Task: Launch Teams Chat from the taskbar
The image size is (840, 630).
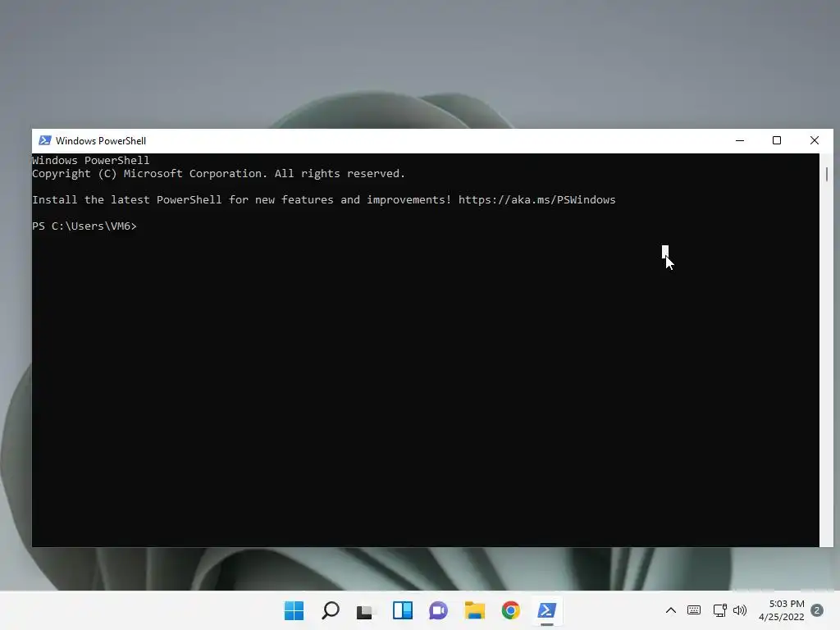Action: coord(438,610)
